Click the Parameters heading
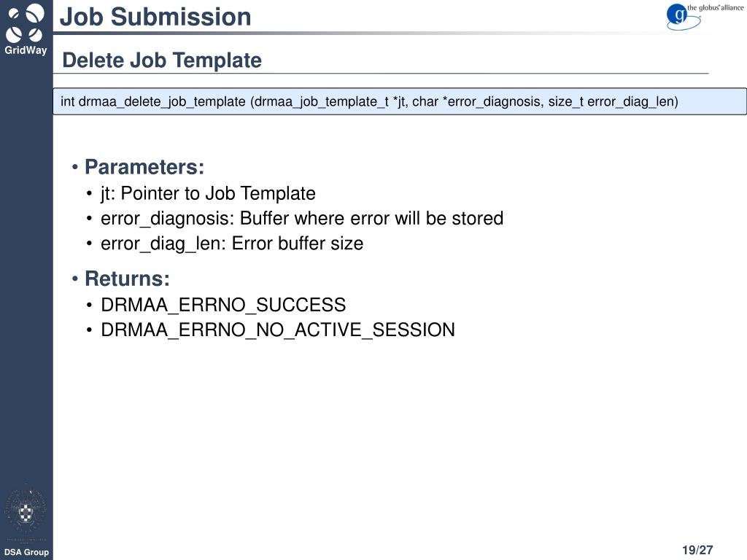 point(144,167)
